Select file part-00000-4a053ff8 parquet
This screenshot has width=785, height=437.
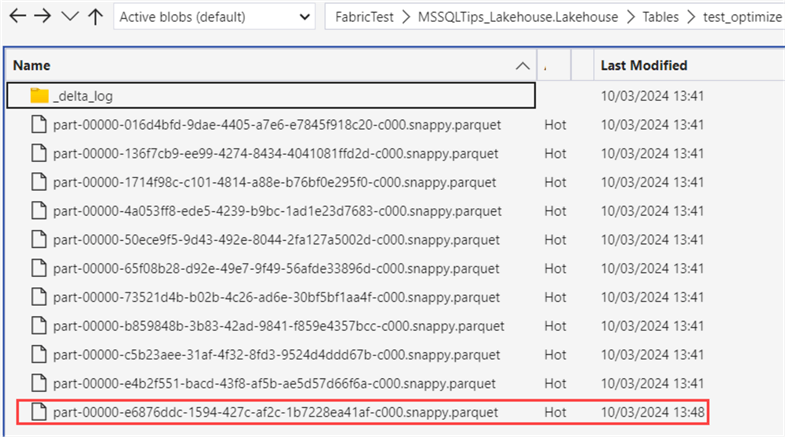click(x=277, y=211)
